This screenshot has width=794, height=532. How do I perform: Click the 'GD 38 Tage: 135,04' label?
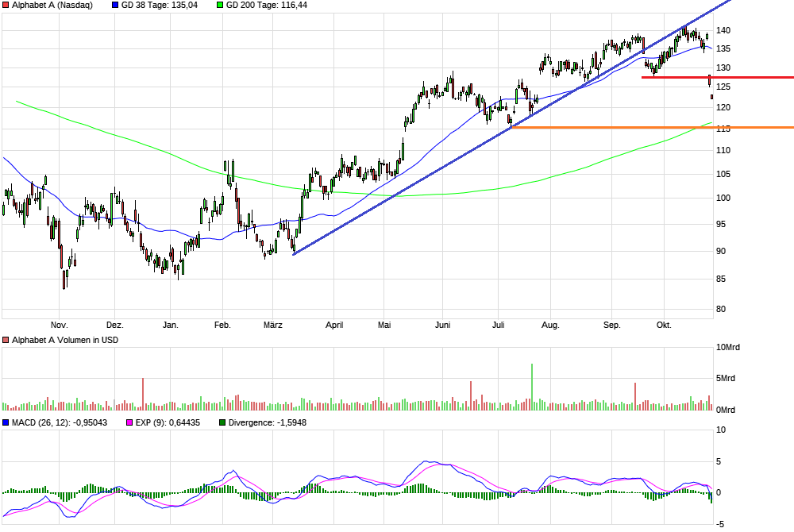[160, 5]
